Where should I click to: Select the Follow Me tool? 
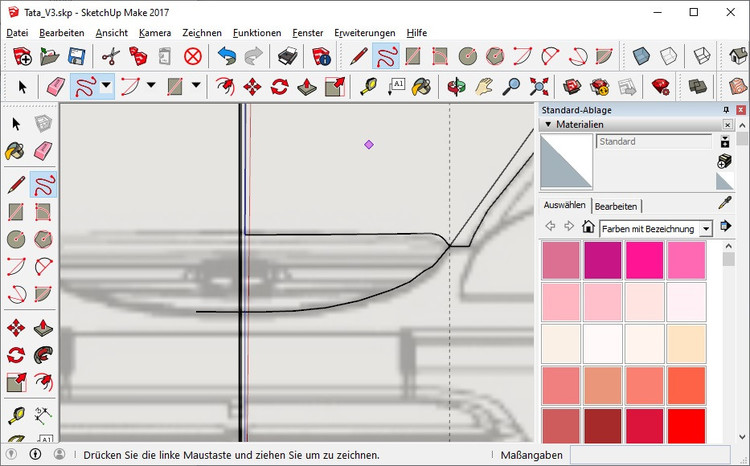click(43, 355)
